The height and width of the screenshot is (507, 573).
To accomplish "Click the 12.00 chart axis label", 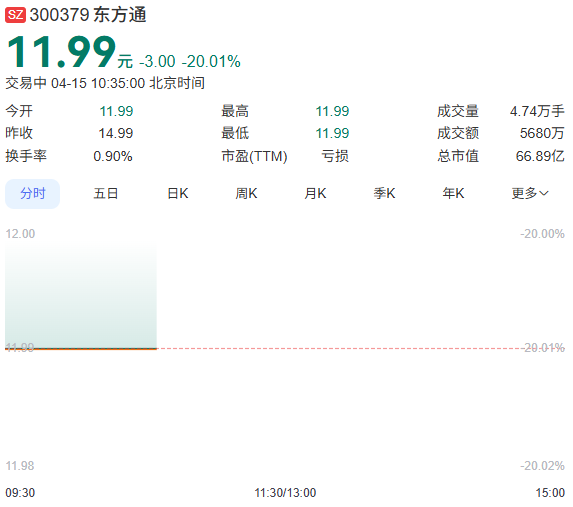I will click(20, 234).
